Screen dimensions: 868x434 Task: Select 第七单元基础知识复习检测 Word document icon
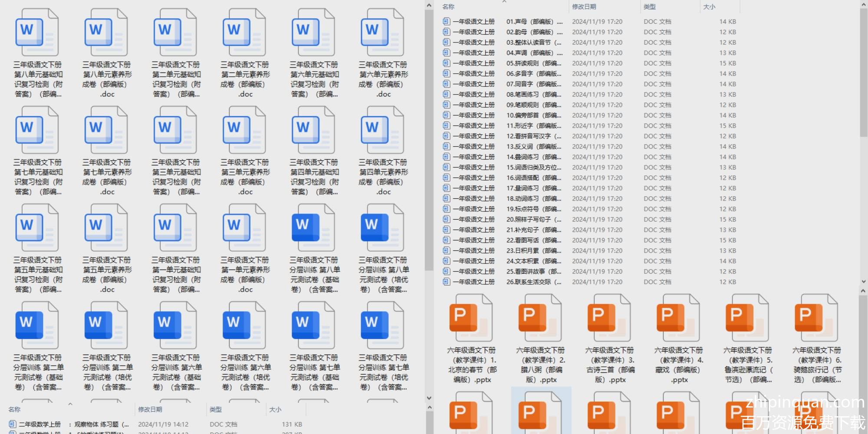pos(37,130)
